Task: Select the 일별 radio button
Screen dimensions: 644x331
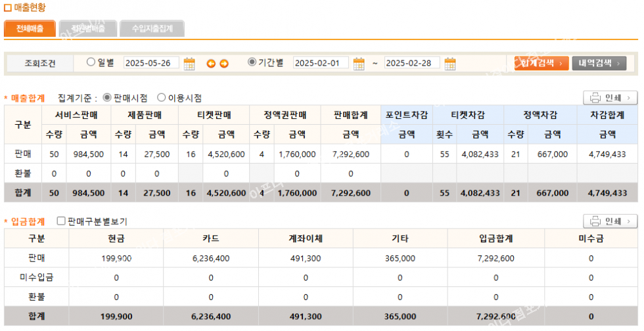Action: [x=91, y=62]
